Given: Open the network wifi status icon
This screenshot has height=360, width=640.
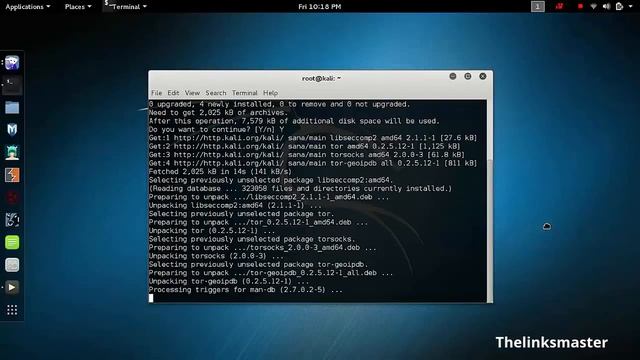Looking at the screenshot, I should [593, 7].
